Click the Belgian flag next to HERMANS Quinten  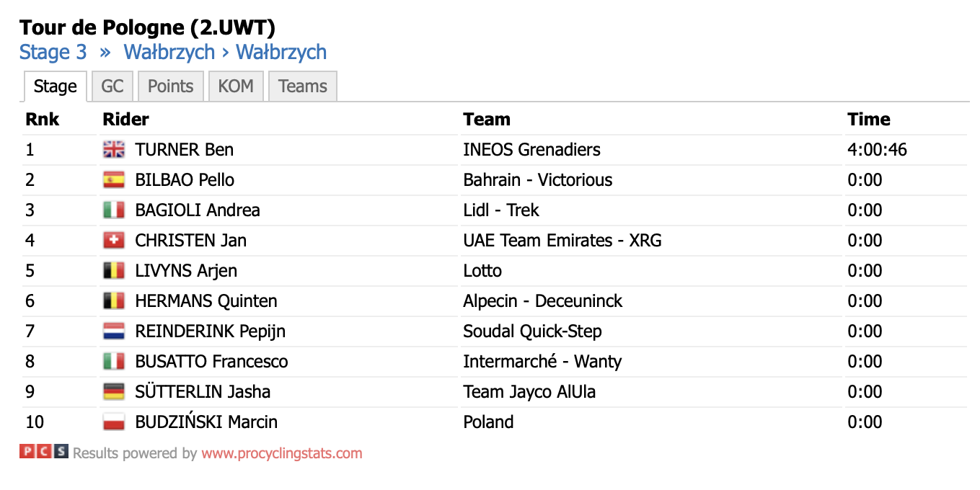[114, 301]
